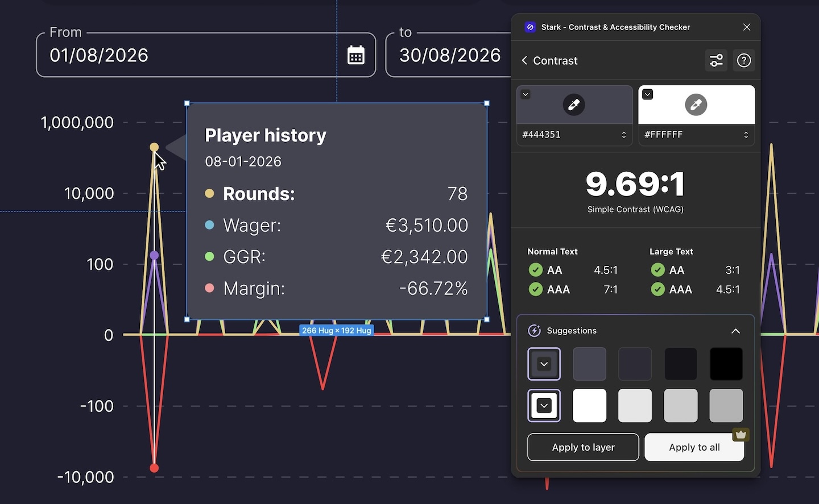Screen dimensions: 819x504
Task: Click the calendar icon in From field
Action: pyautogui.click(x=356, y=55)
